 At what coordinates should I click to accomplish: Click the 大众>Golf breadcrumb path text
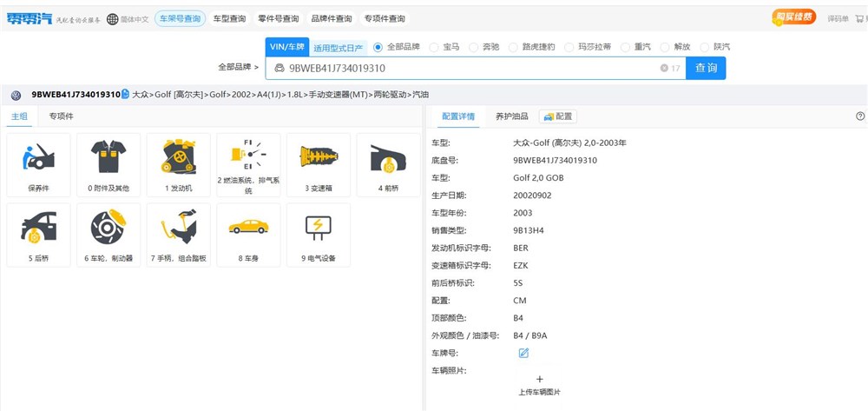pos(280,95)
